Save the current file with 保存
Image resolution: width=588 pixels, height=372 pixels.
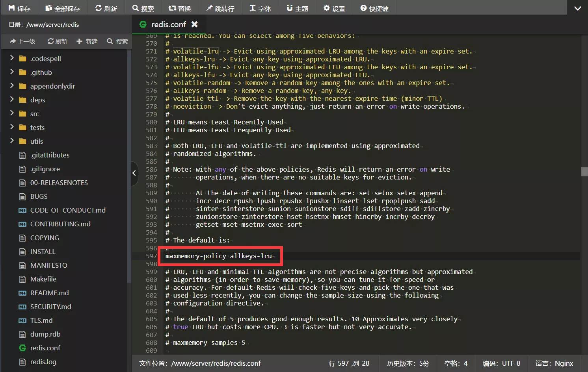(x=20, y=7)
